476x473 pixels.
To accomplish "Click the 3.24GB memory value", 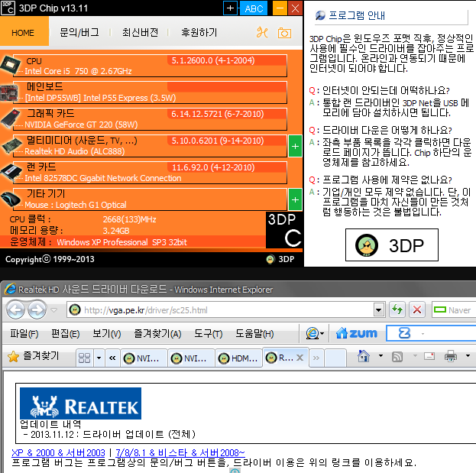I will tap(116, 231).
